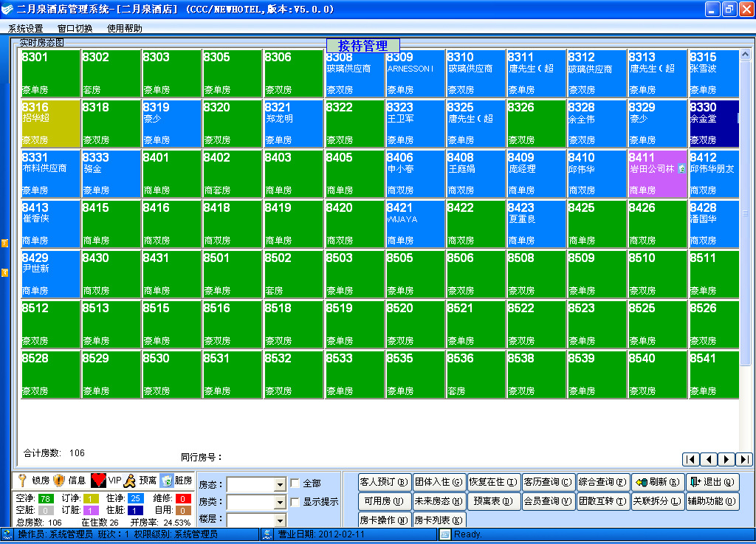This screenshot has width=756, height=544.
Task: Click the operator icon in status bar
Action: pos(7,534)
